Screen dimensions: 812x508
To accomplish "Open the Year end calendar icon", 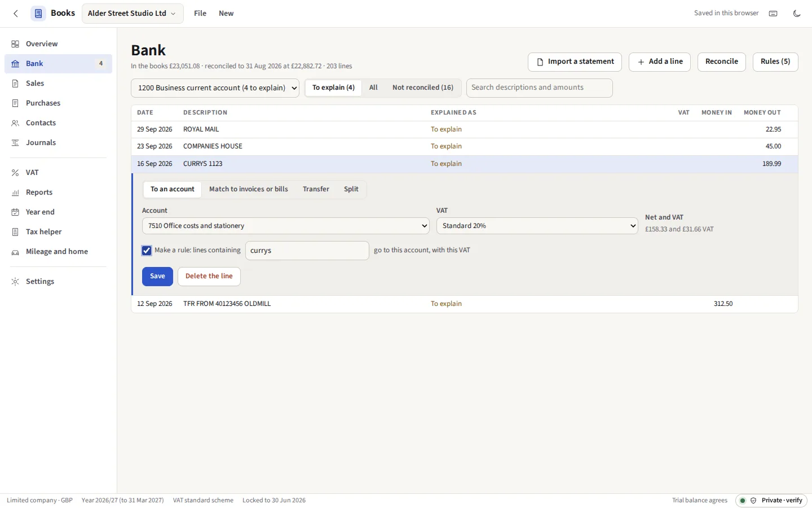I will [x=15, y=212].
